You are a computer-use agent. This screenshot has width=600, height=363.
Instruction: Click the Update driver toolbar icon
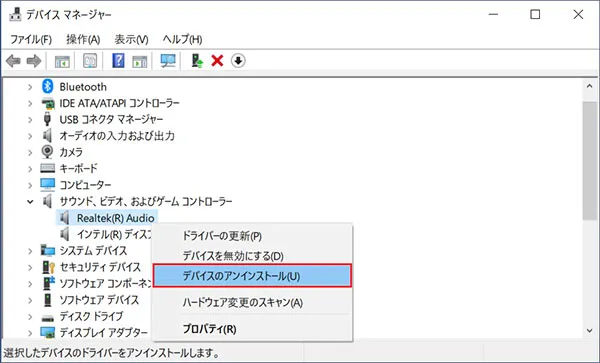click(197, 61)
